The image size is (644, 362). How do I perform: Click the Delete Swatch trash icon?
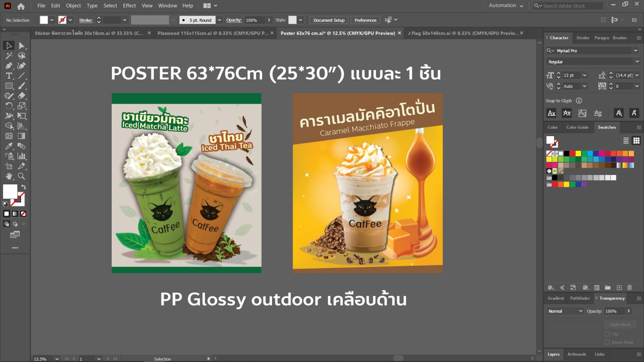pyautogui.click(x=629, y=288)
